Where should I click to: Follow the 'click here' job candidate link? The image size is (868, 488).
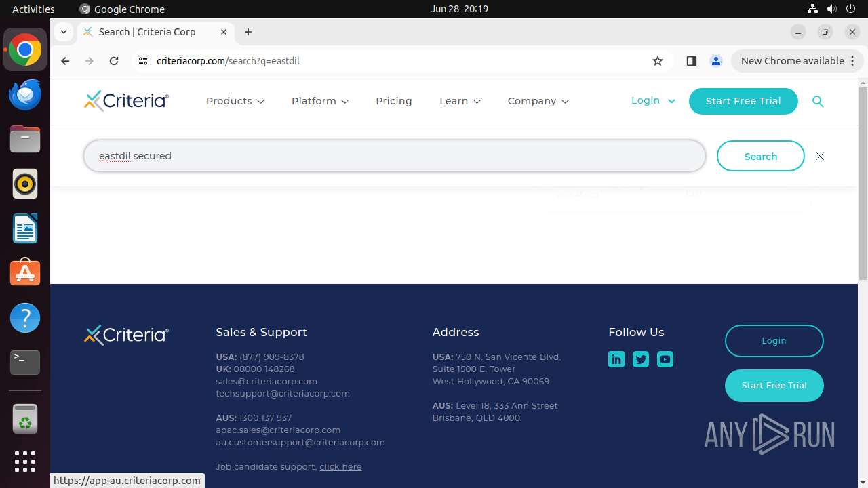pos(340,466)
